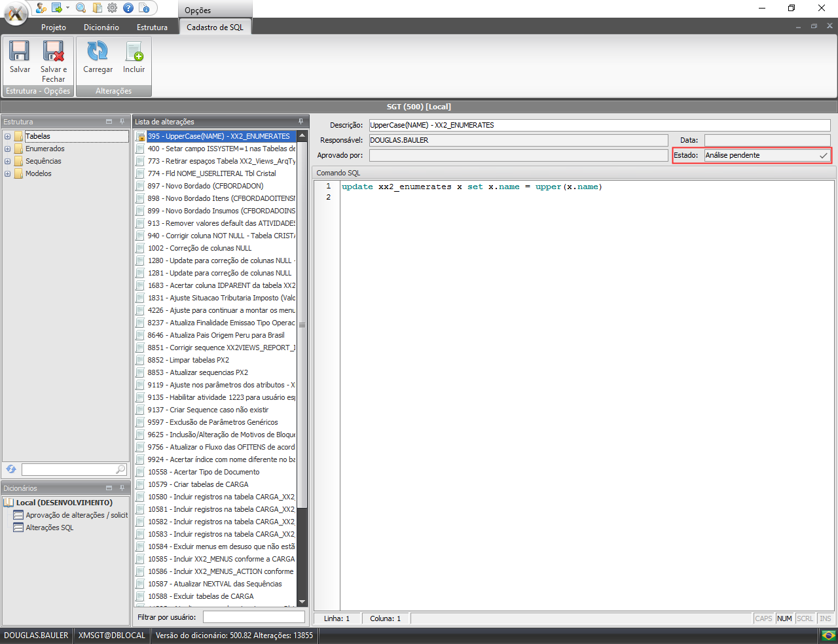Click in the Data field
The height and width of the screenshot is (644, 838).
tap(767, 140)
